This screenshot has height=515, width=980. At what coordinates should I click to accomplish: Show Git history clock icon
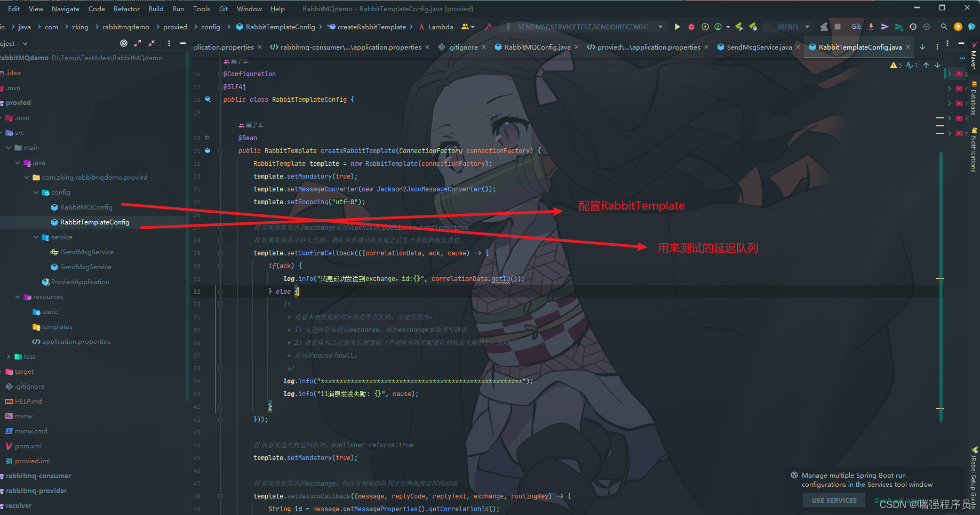913,27
